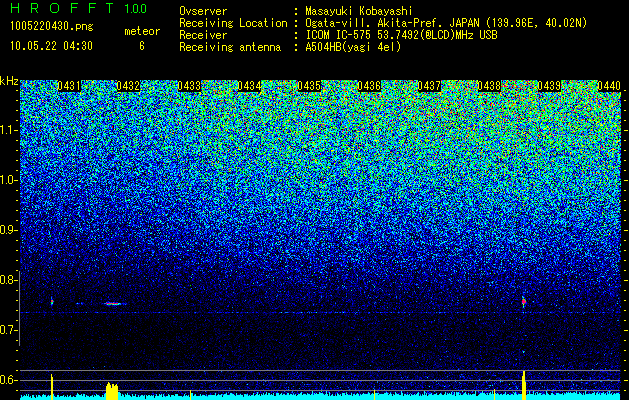Click the short meteor echo just before 0431
The image size is (629, 400).
click(52, 302)
